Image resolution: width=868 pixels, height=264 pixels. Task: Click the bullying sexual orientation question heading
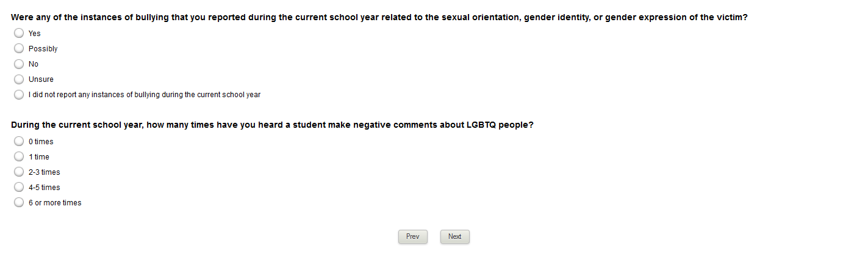point(379,18)
